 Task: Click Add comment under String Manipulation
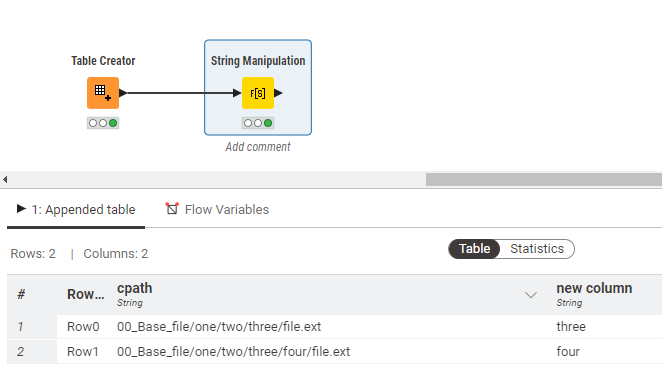[258, 146]
